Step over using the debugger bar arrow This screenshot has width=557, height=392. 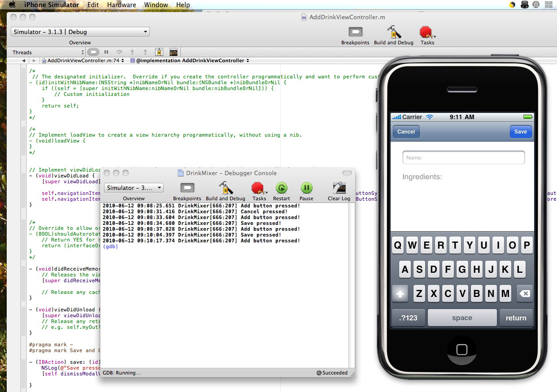[119, 52]
